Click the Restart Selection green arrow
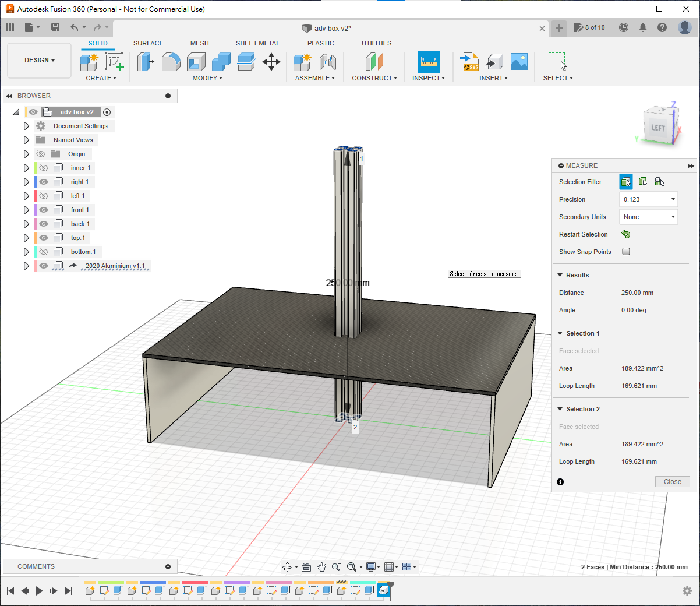Viewport: 700px width, 606px height. (626, 234)
